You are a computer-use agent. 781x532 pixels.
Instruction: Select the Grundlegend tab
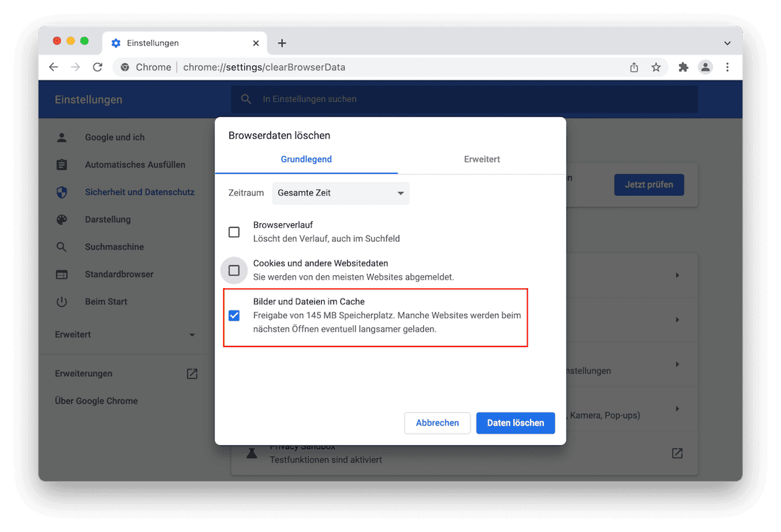click(x=306, y=159)
